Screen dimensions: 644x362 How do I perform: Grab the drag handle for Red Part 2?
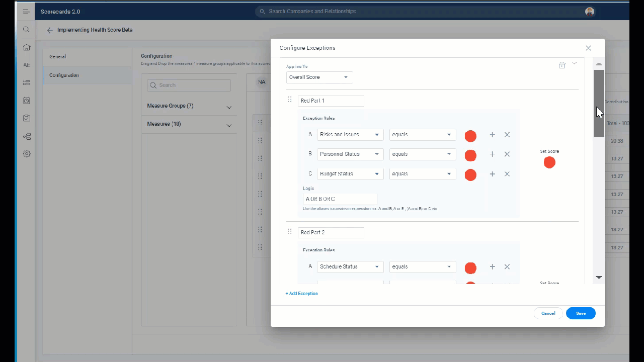(x=289, y=231)
